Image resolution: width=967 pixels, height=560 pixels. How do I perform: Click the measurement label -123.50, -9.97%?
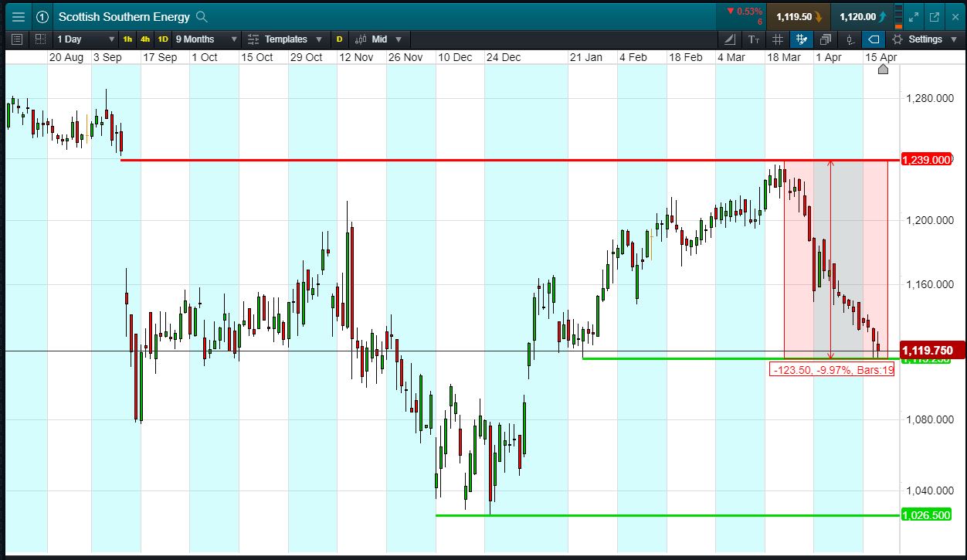[832, 370]
